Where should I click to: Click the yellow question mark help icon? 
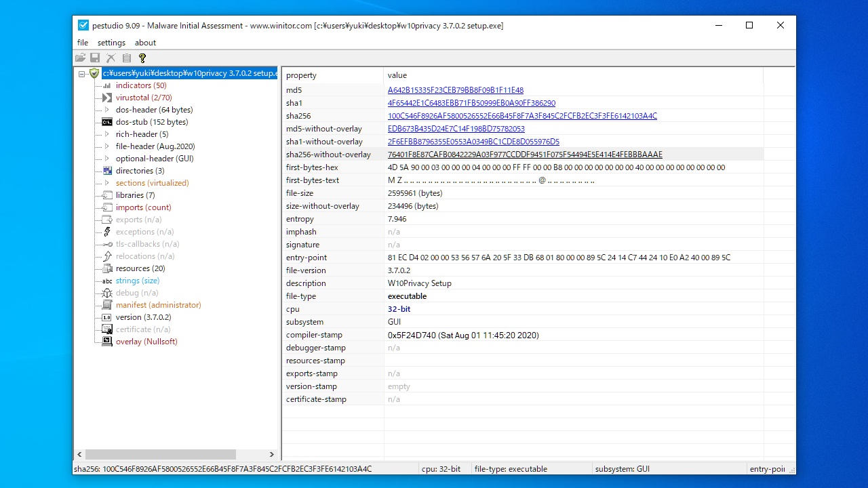point(142,58)
